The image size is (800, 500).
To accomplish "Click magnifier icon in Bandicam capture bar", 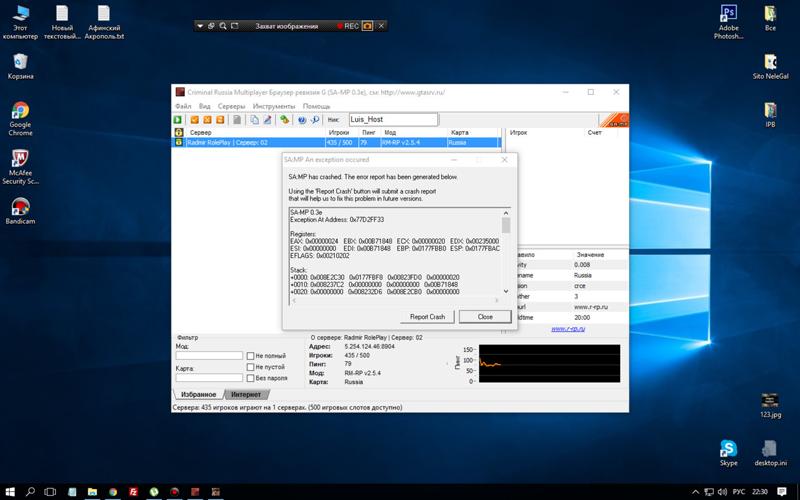I will tap(223, 26).
